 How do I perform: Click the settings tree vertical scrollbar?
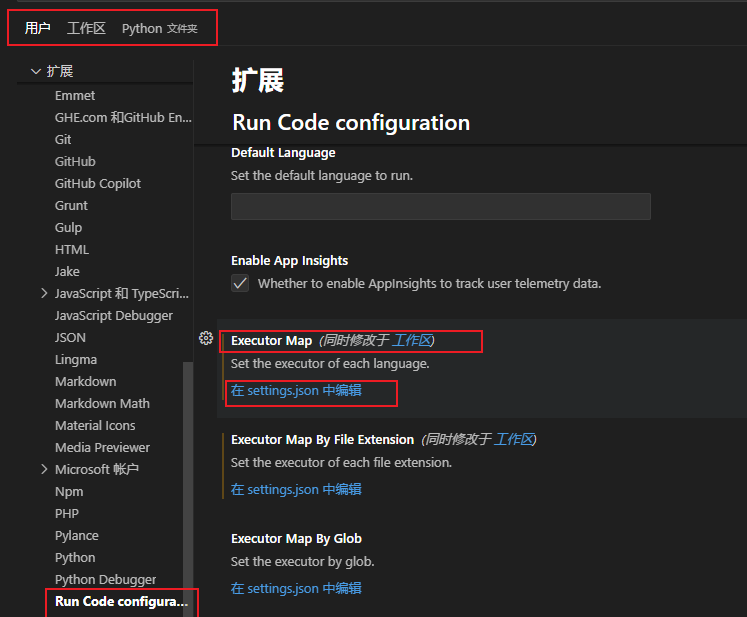[x=188, y=489]
